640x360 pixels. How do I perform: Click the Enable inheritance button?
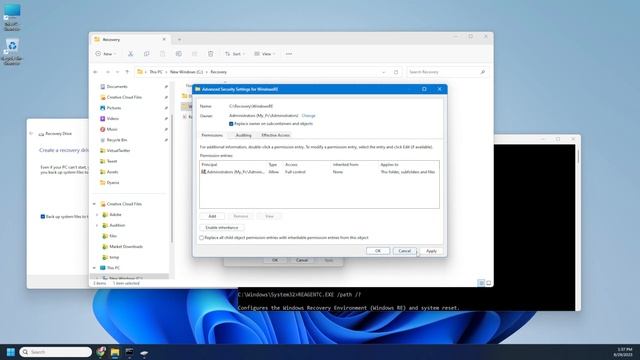[222, 227]
